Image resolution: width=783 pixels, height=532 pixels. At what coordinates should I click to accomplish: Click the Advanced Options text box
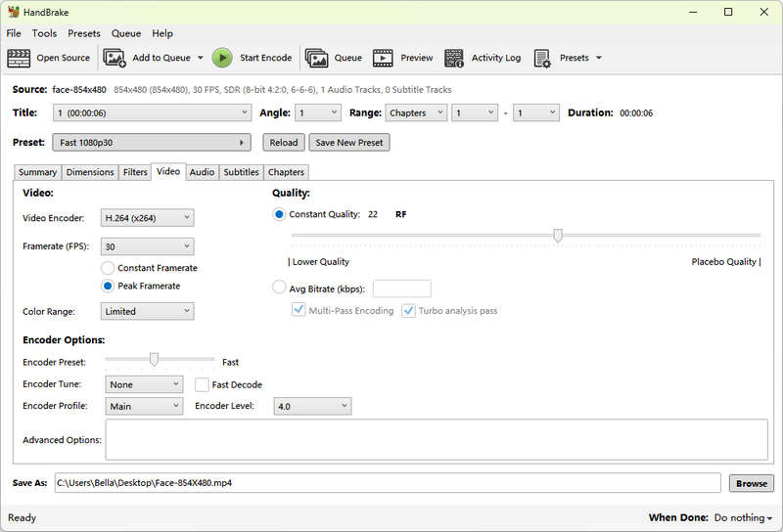(x=436, y=440)
